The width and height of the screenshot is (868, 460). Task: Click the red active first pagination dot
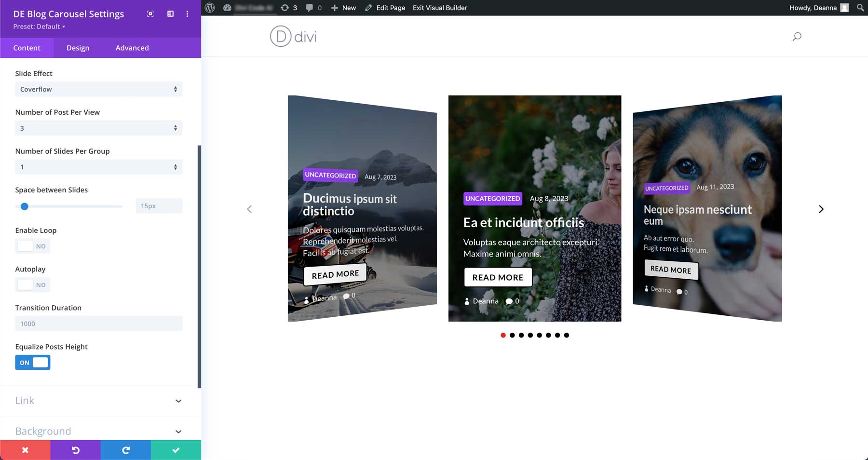(x=503, y=335)
